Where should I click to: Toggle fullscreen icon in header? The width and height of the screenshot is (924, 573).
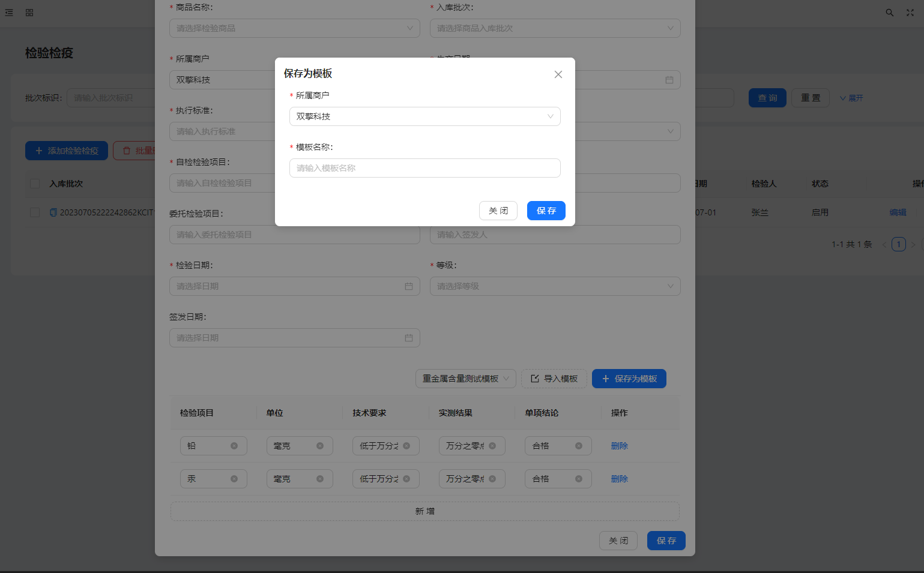(910, 13)
